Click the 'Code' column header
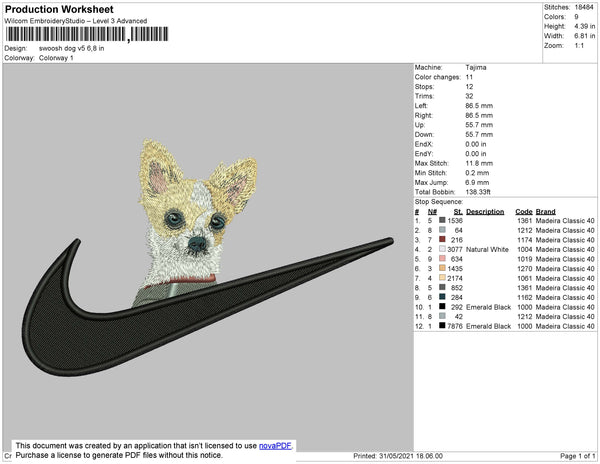 [x=524, y=212]
